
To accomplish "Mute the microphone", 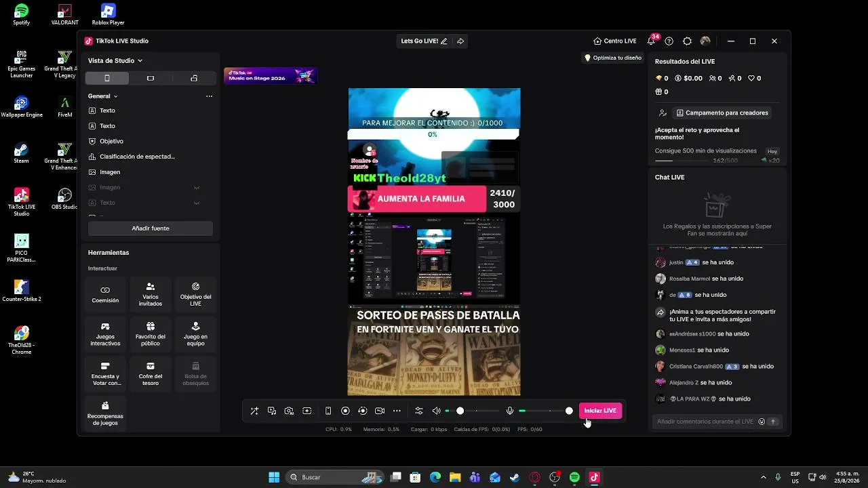I will (510, 411).
